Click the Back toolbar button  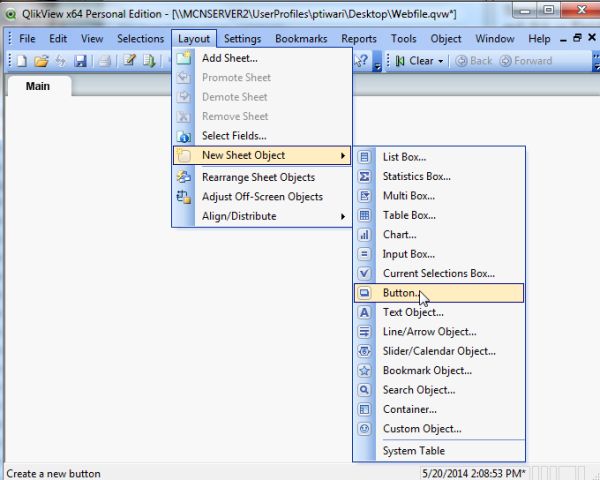[474, 61]
